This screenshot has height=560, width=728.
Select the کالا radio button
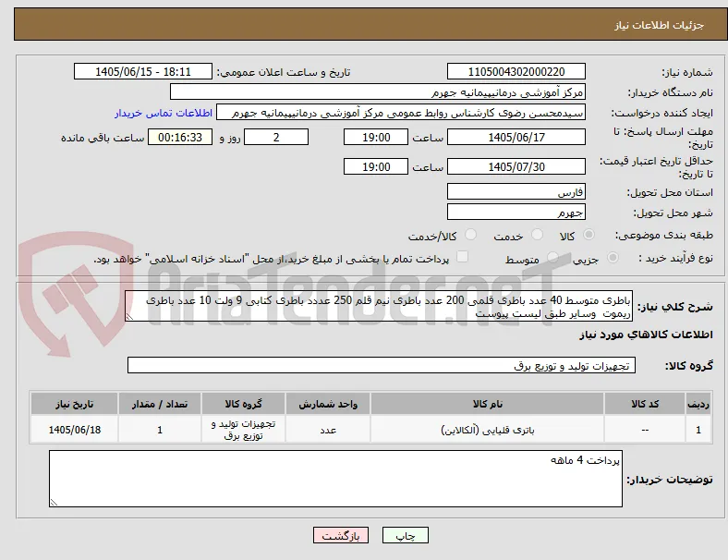[588, 235]
